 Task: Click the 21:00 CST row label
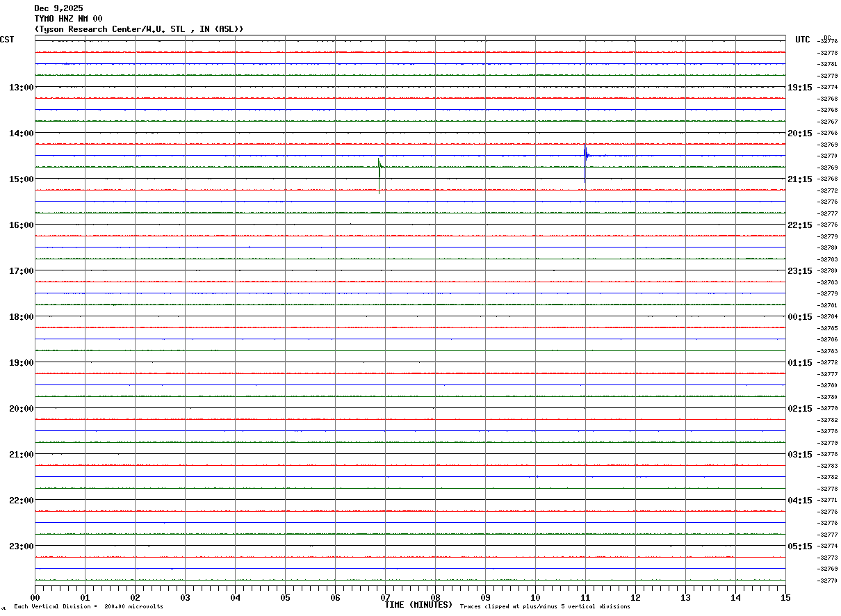(22, 454)
